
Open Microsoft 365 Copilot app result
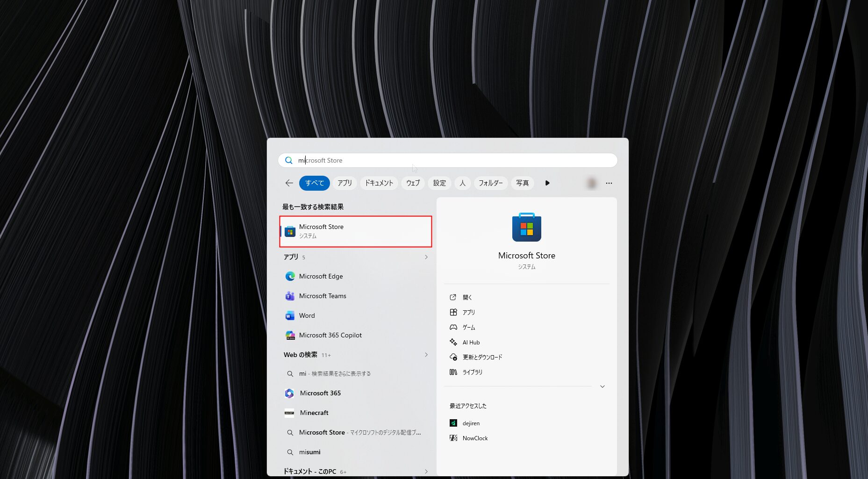pos(330,335)
